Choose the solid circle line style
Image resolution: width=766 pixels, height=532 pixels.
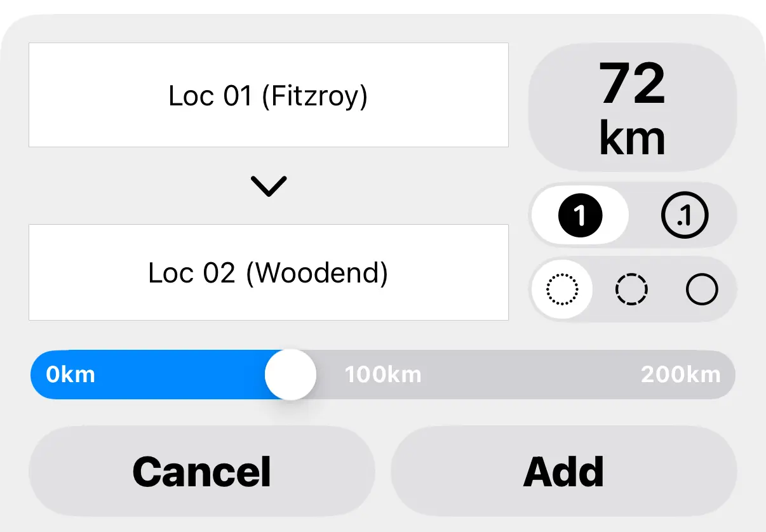[x=702, y=290]
